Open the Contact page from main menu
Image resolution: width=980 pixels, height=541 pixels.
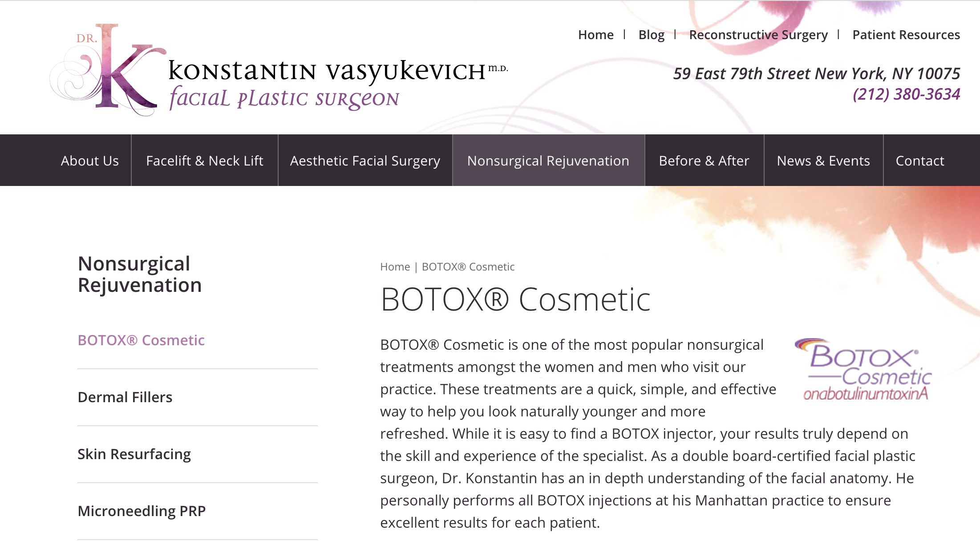point(920,161)
